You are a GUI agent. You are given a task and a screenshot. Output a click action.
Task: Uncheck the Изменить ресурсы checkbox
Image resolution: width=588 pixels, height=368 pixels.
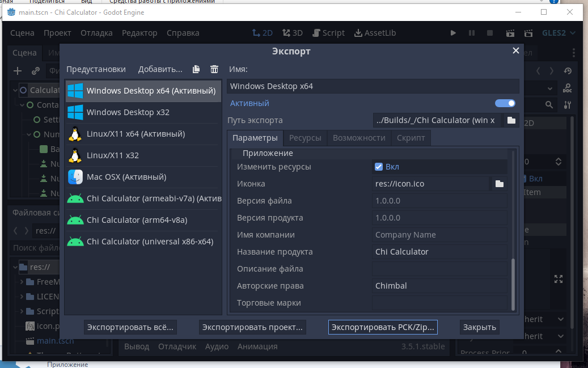tap(378, 167)
